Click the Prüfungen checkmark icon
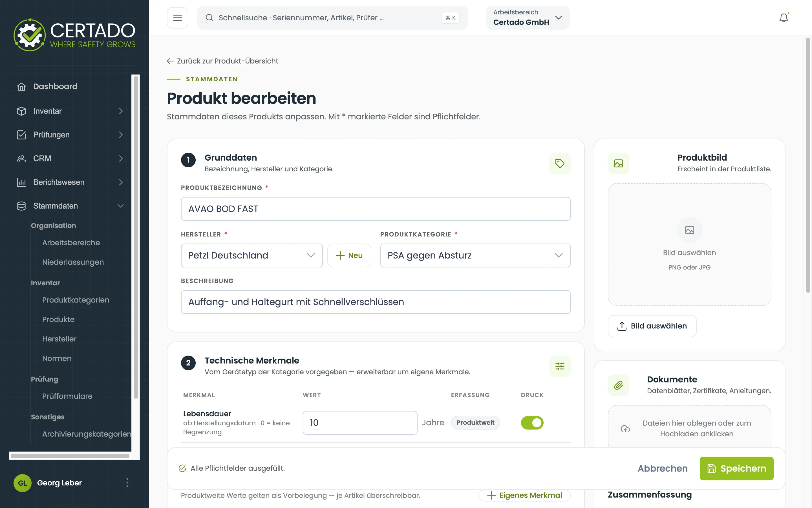 21,135
